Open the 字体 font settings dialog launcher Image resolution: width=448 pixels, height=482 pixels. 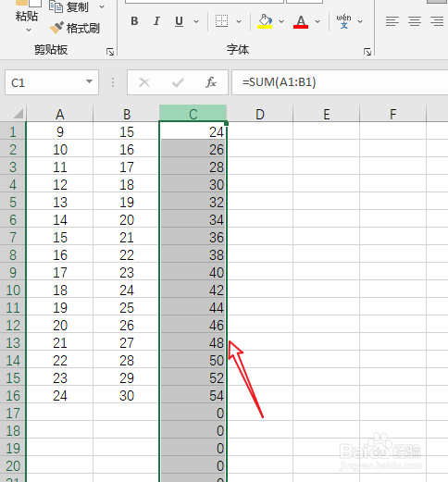[x=367, y=52]
